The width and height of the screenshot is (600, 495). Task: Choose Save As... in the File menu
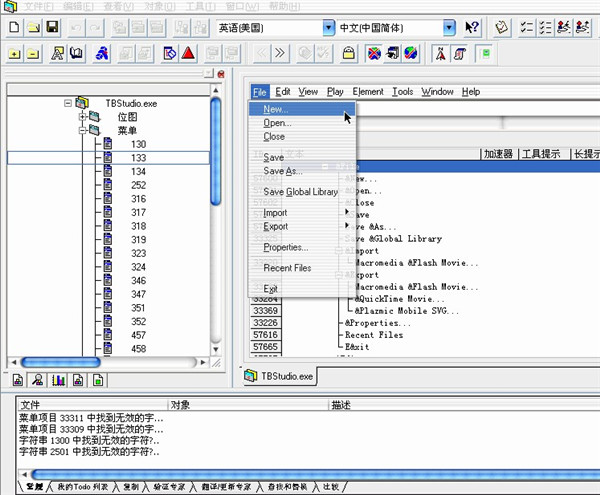(x=283, y=171)
